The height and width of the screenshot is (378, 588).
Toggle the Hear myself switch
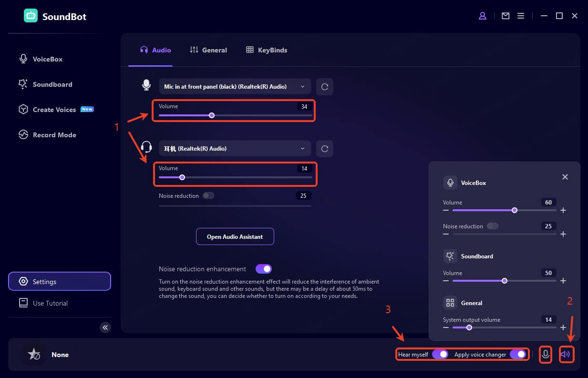tap(440, 355)
